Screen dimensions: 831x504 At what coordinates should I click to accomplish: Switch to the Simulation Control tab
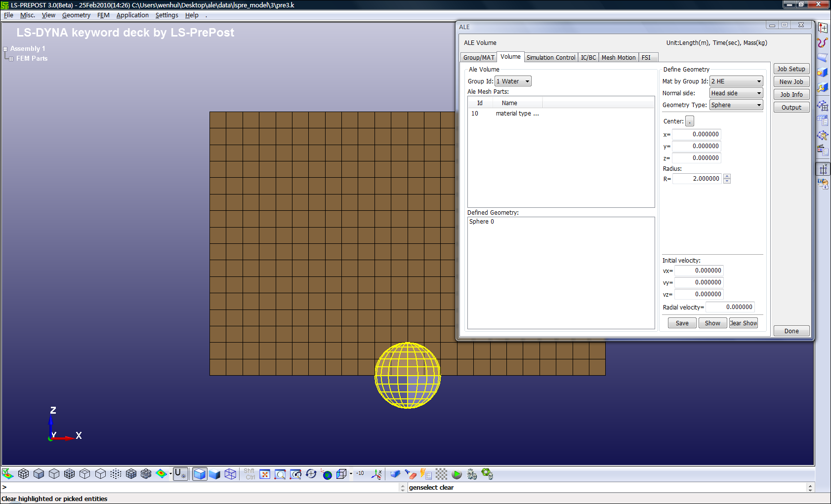click(x=550, y=58)
